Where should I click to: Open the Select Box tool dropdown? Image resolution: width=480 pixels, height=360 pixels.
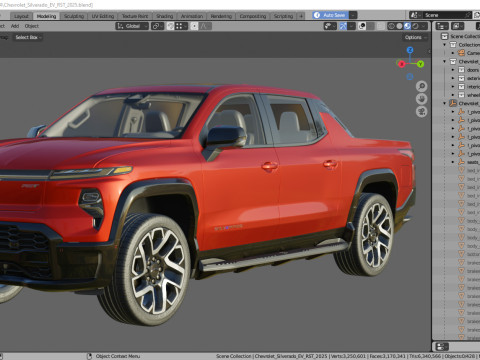coord(28,37)
